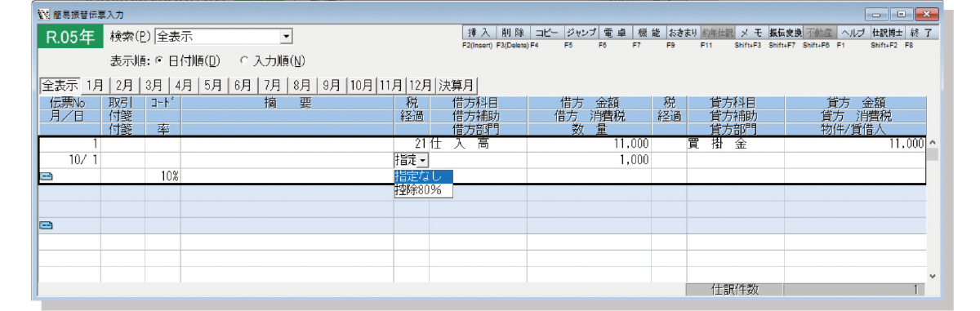The height and width of the screenshot is (311, 980).
Task: Click the 終了 button to exit
Action: 920,33
